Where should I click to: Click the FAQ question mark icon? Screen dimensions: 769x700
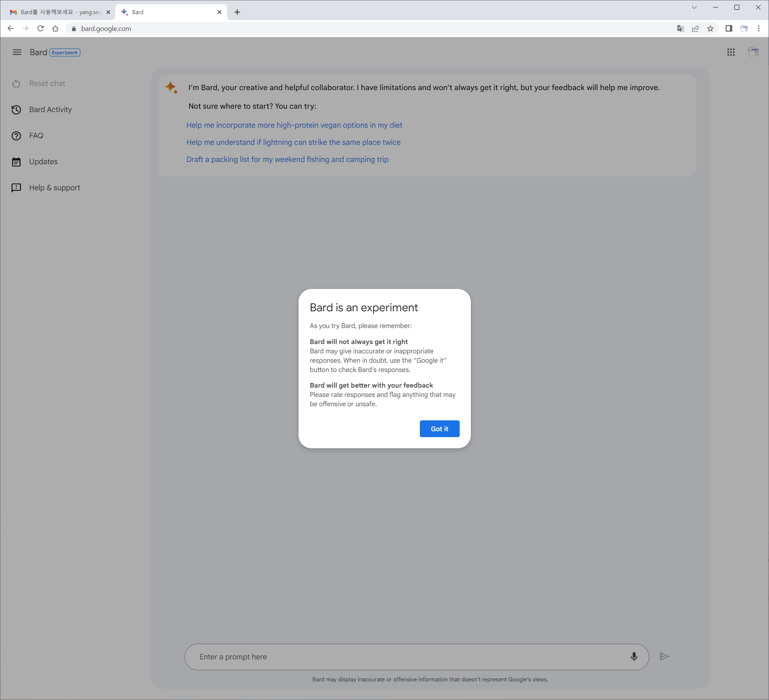click(16, 136)
